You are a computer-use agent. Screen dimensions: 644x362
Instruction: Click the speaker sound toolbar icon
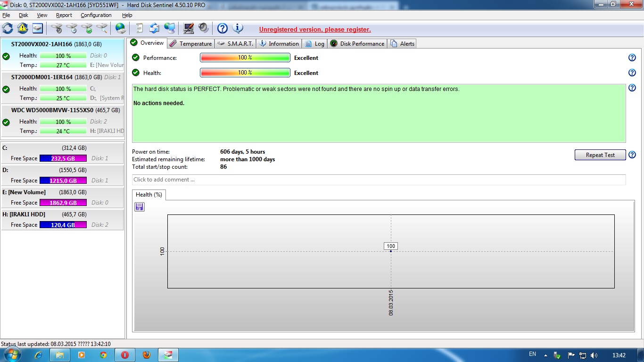(203, 28)
